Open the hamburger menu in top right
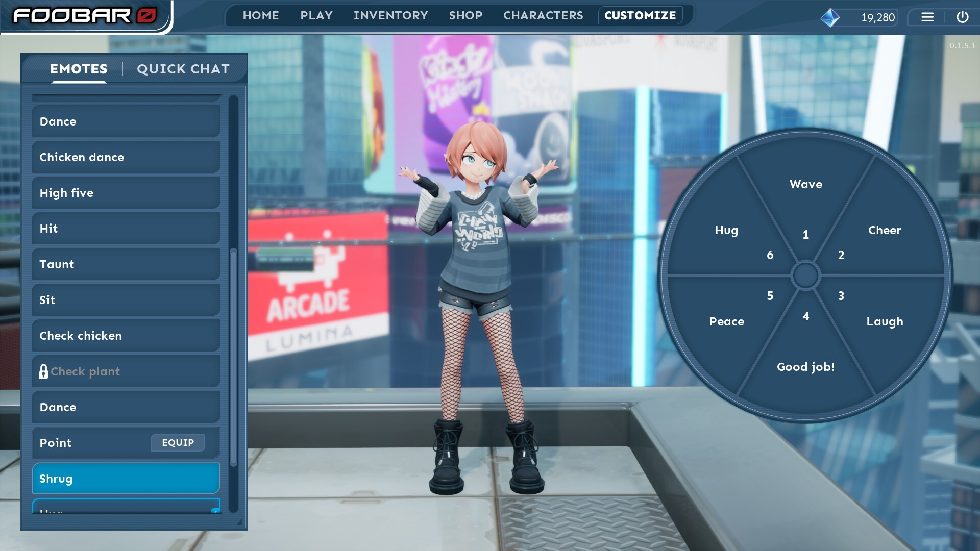This screenshot has height=551, width=980. [927, 17]
